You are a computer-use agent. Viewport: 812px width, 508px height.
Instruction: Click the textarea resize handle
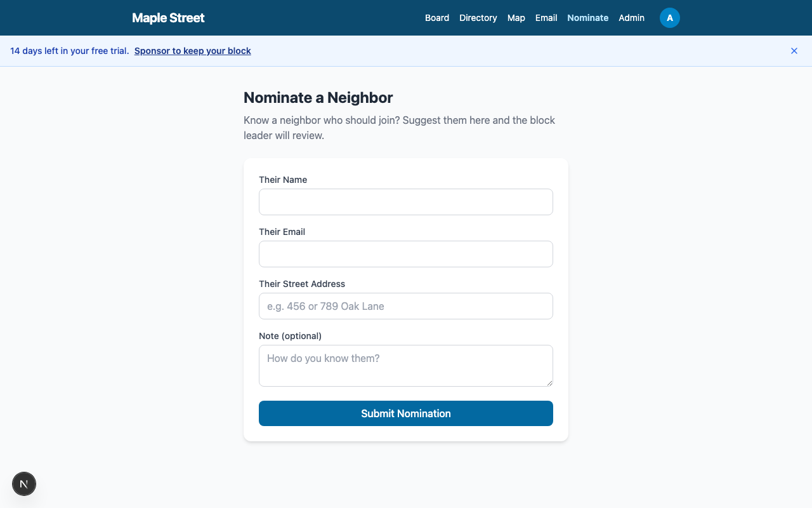pos(549,383)
